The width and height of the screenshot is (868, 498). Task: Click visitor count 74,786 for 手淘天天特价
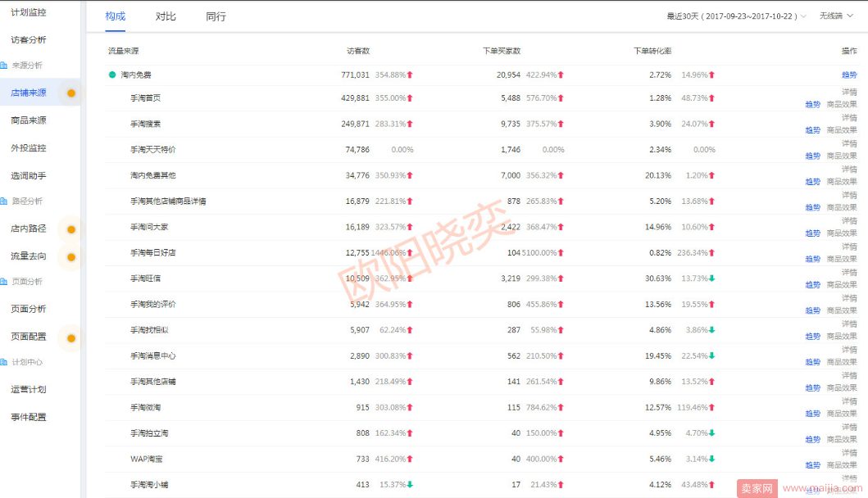point(357,149)
